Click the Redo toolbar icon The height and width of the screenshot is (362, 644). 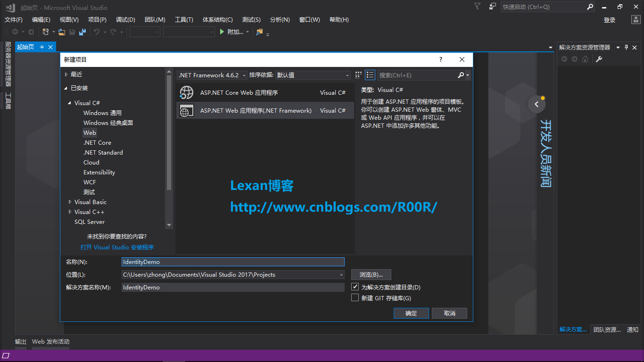[113, 32]
